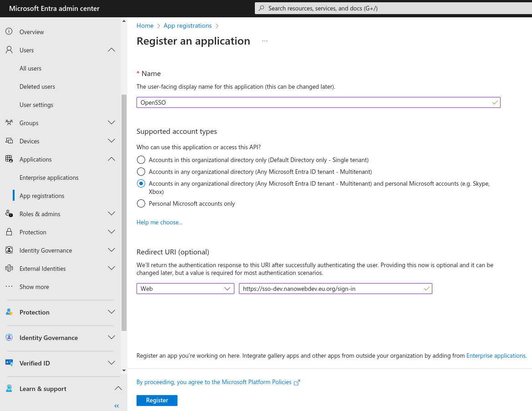
Task: Choose multitenant-only organizational directory option
Action: click(141, 172)
